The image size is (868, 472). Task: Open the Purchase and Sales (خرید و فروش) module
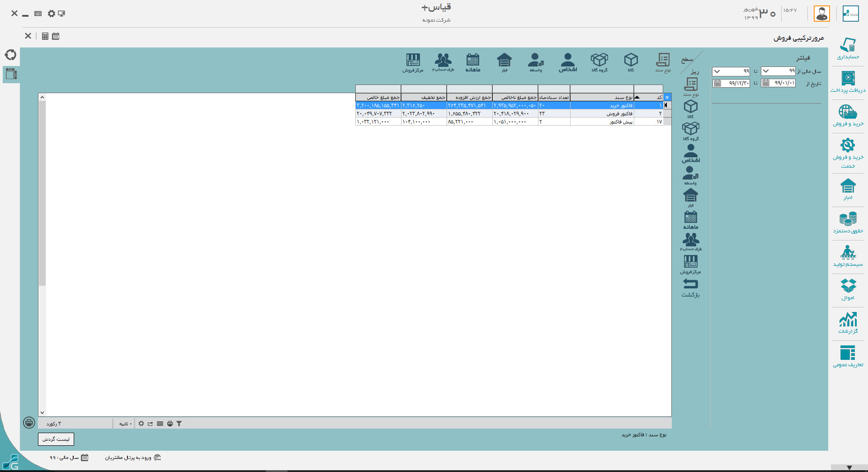coord(848,115)
